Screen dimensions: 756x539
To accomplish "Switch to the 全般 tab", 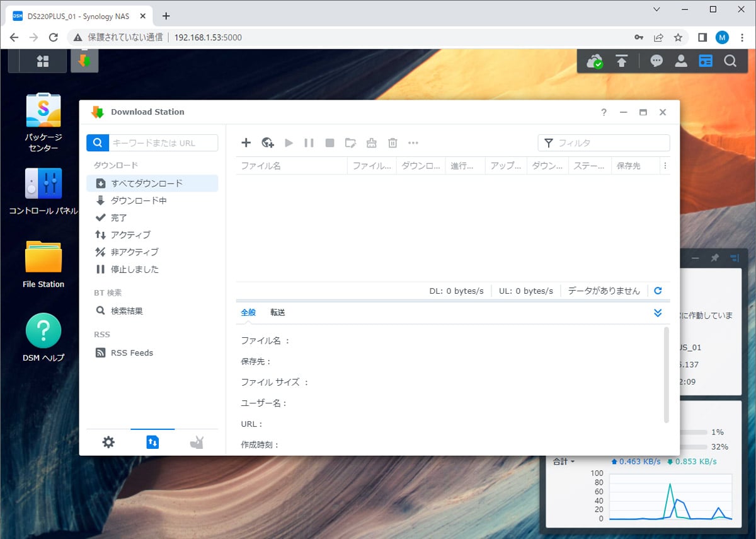I will (249, 312).
